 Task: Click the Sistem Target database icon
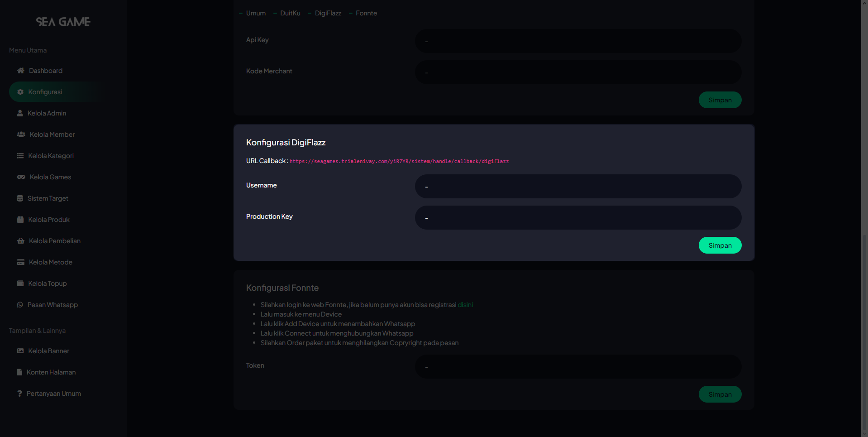[20, 198]
